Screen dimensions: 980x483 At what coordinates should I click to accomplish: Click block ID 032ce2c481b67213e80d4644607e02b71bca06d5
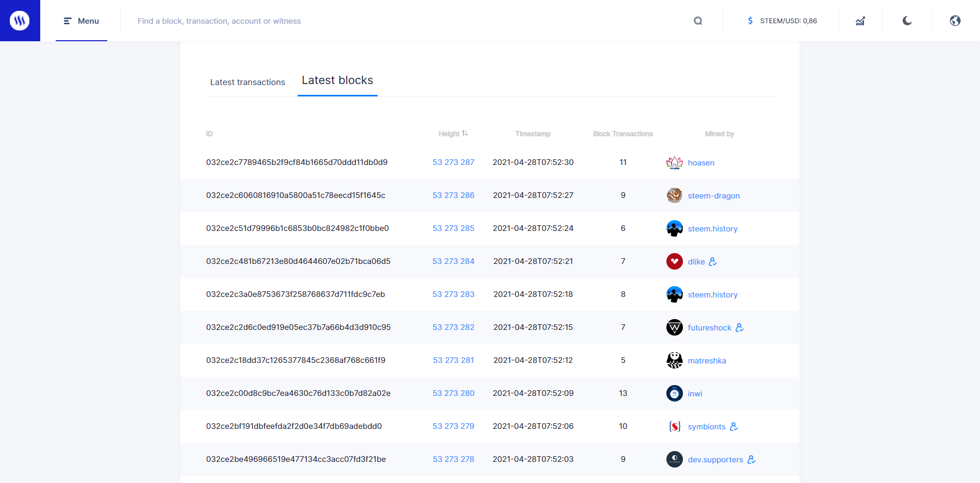[298, 261]
